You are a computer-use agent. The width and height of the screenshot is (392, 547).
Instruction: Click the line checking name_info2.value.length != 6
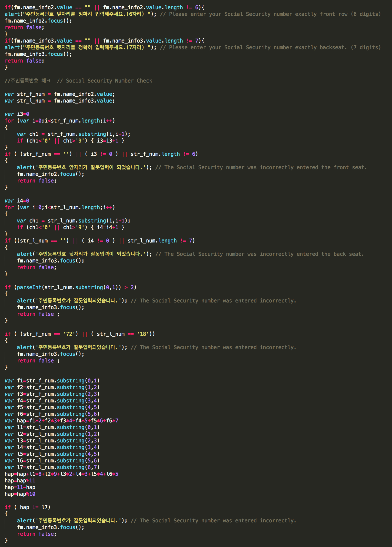(105, 7)
